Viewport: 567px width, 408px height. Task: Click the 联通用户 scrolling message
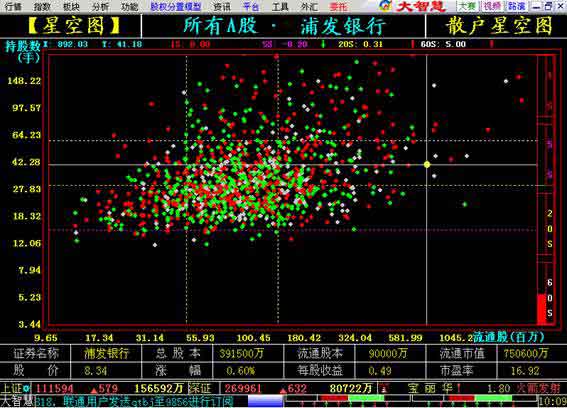coord(148,401)
